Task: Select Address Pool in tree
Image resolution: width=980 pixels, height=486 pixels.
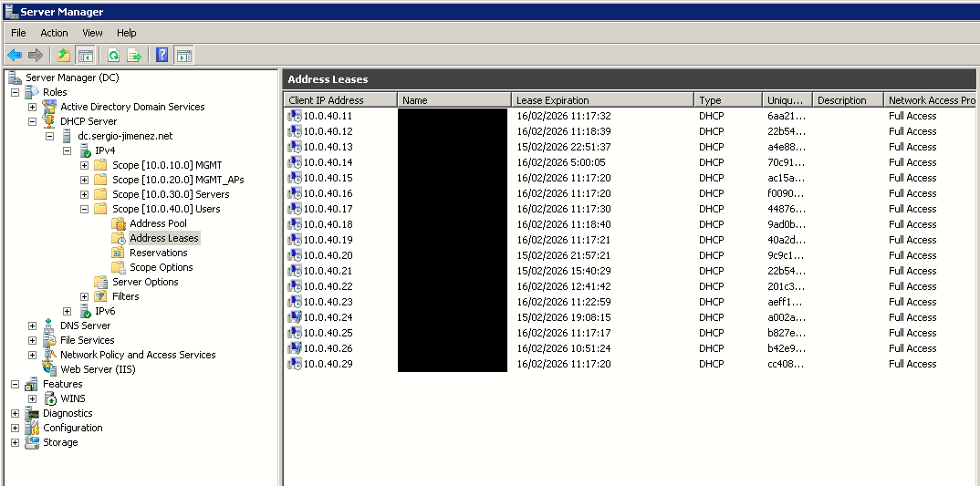Action: [x=158, y=223]
